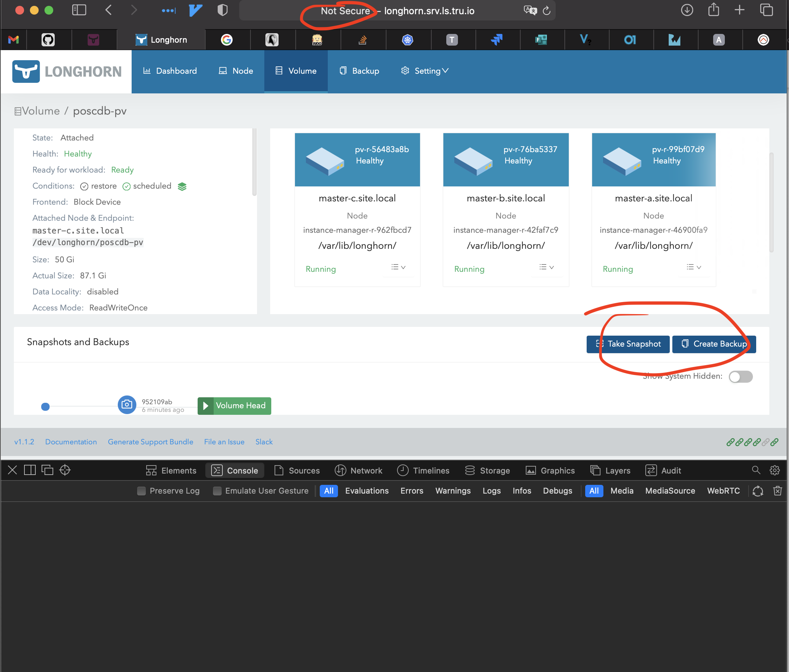Click the blue dot on the snapshot slider
The image size is (789, 672).
pos(45,406)
